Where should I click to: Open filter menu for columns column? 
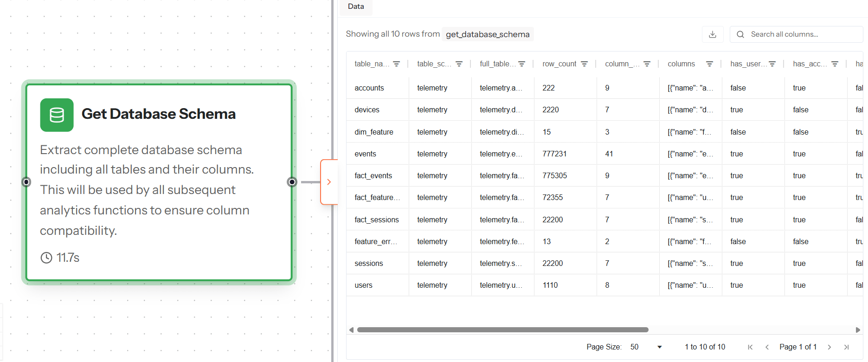click(709, 64)
